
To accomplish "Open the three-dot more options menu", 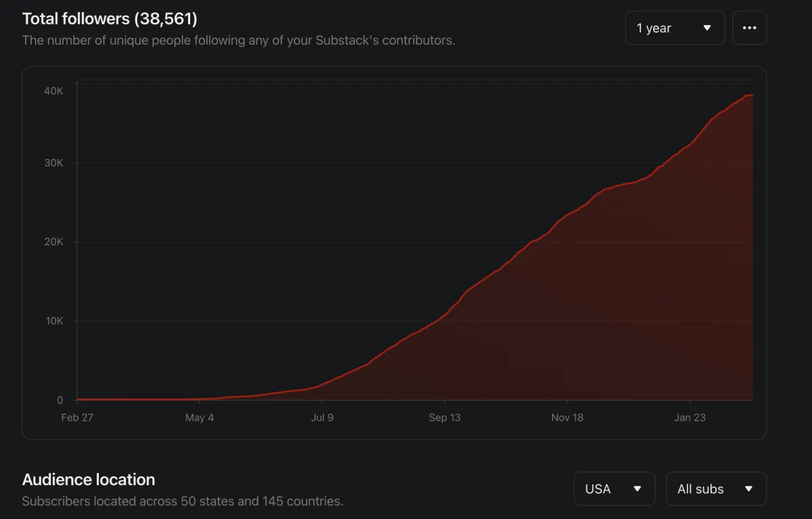I will pyautogui.click(x=749, y=28).
